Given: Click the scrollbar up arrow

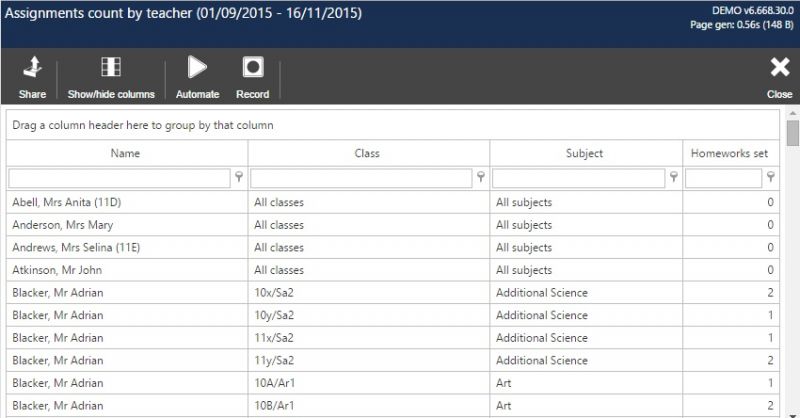Looking at the screenshot, I should point(792,113).
